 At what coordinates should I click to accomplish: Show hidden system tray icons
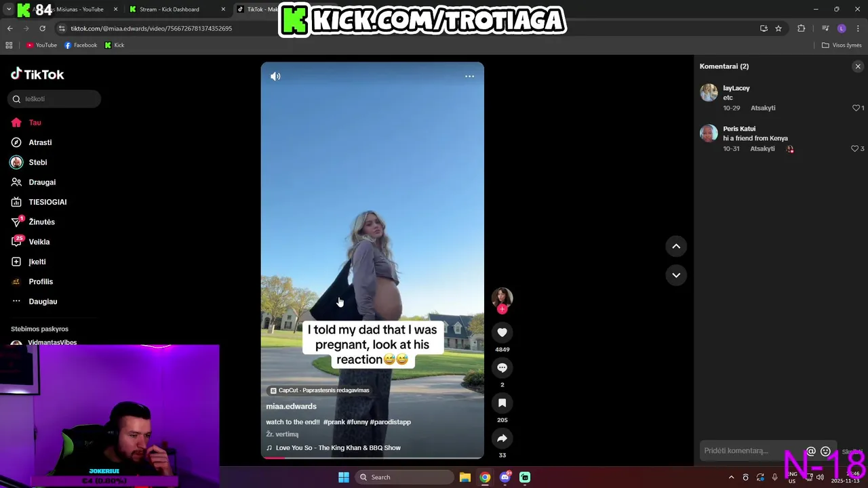731,477
